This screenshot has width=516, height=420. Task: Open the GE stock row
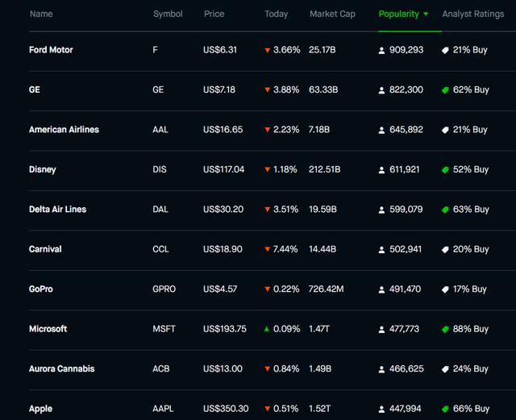273,89
